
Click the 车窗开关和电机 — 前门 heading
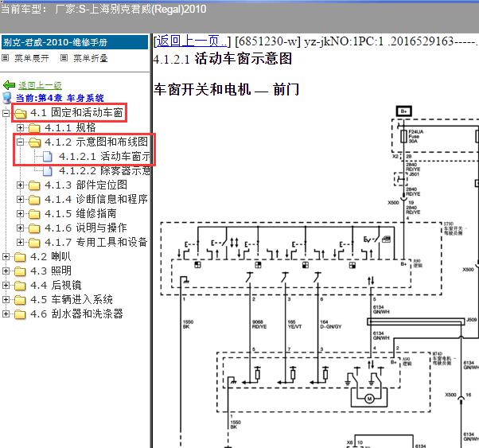tap(226, 90)
